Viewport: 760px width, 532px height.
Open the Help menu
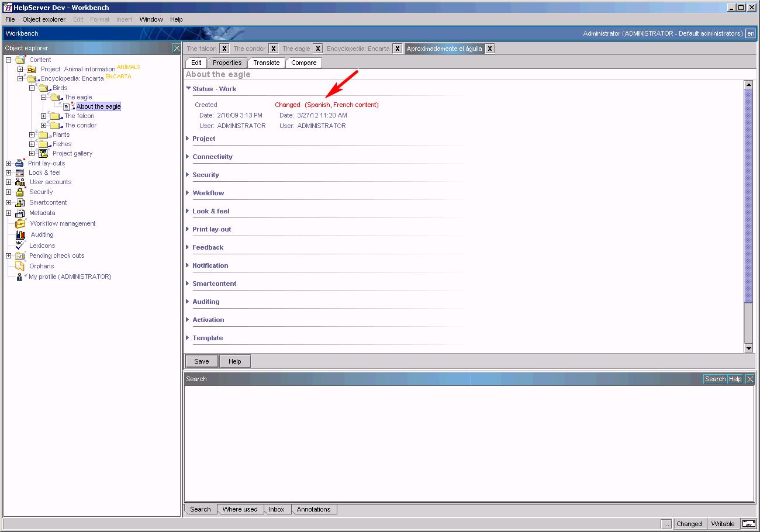click(x=177, y=19)
